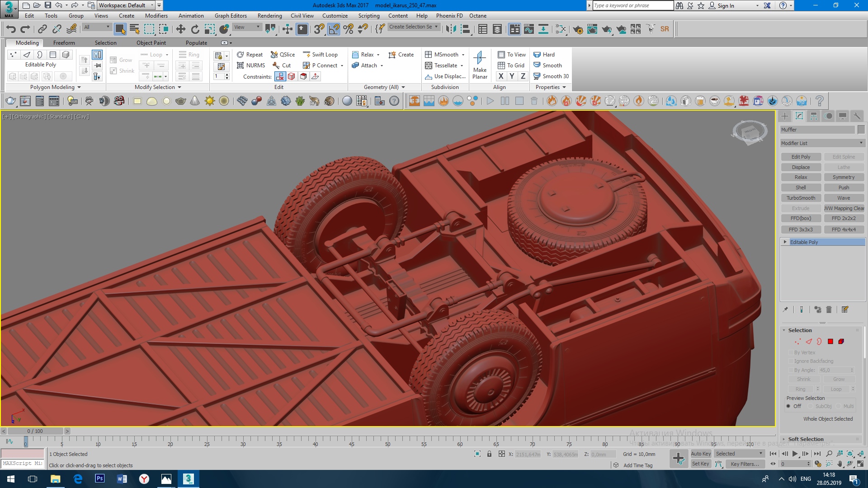This screenshot has width=868, height=488.
Task: Click the Play Animation button
Action: [x=795, y=454]
